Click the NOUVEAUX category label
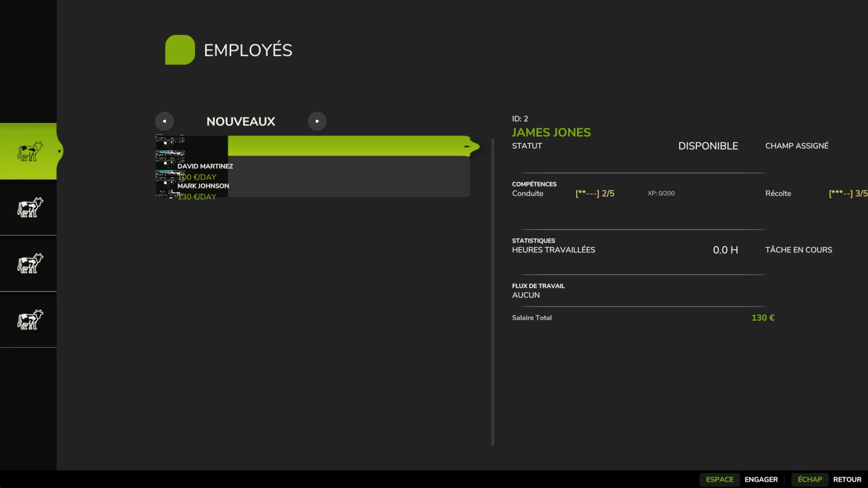The height and width of the screenshot is (488, 868). tap(241, 121)
